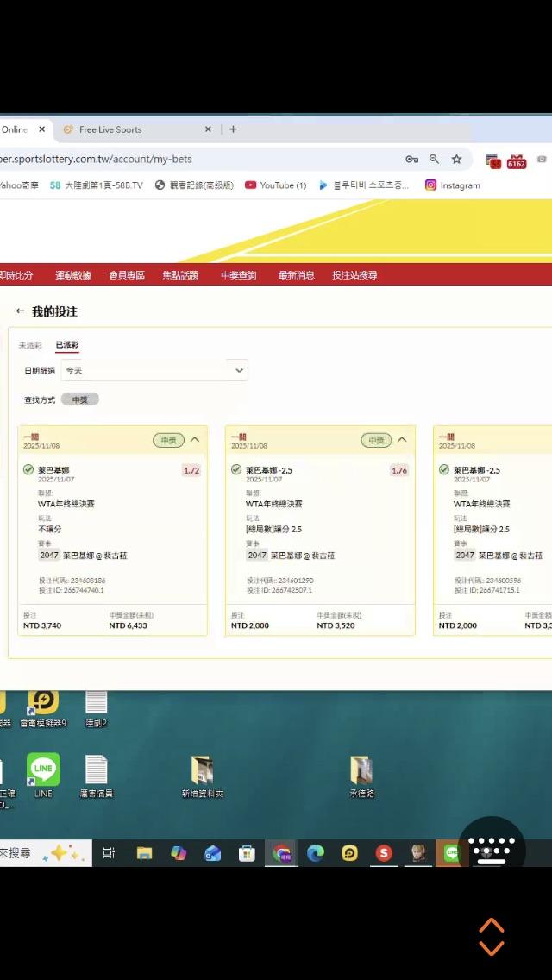Open the extension with 6162 badge

click(517, 161)
